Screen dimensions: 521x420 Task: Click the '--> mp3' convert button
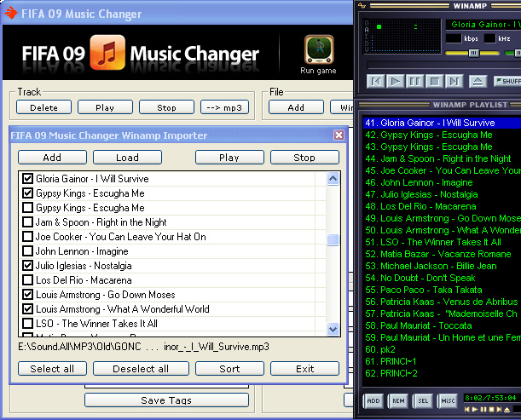coord(224,107)
